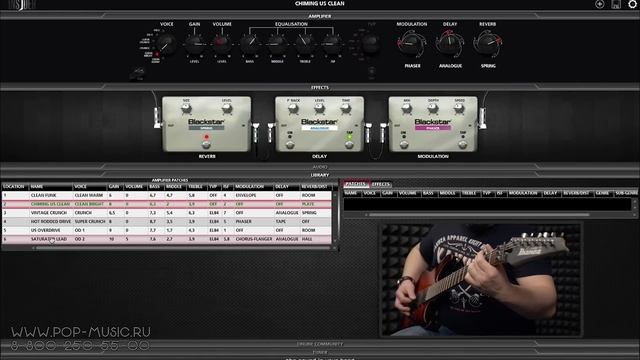Click the library patches horizontal scrollbar
Viewport: 640px width, 360px height.
[x=479, y=215]
